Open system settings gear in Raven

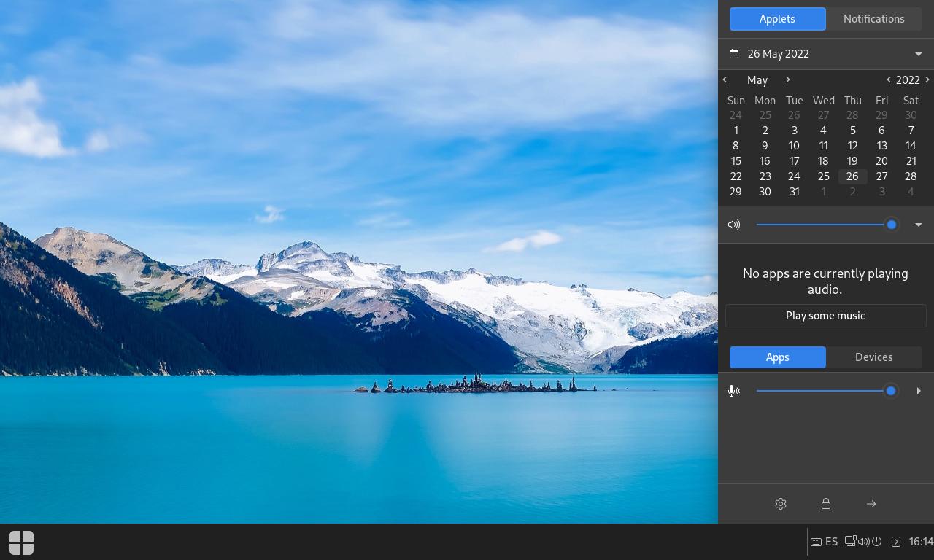[781, 504]
